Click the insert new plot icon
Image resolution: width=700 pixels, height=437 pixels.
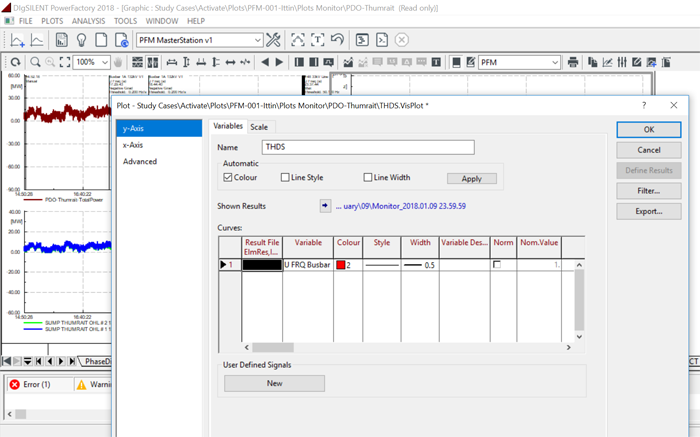pos(18,40)
